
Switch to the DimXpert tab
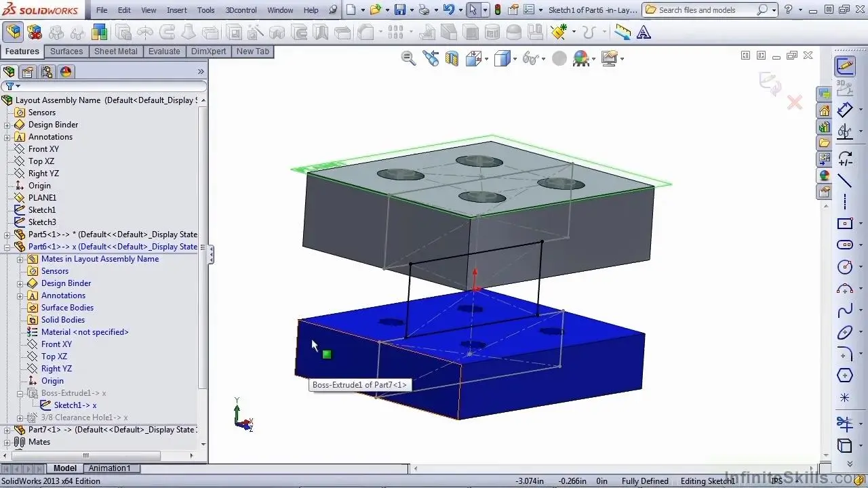(x=210, y=52)
